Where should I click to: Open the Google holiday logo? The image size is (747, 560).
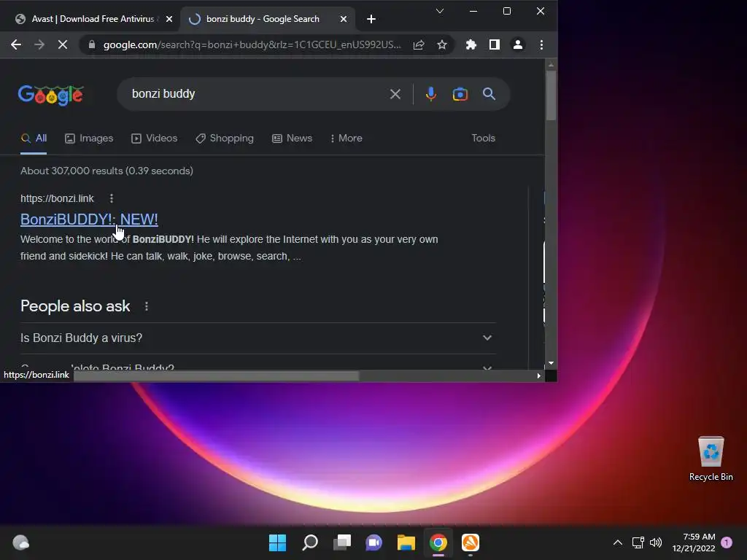(x=51, y=95)
